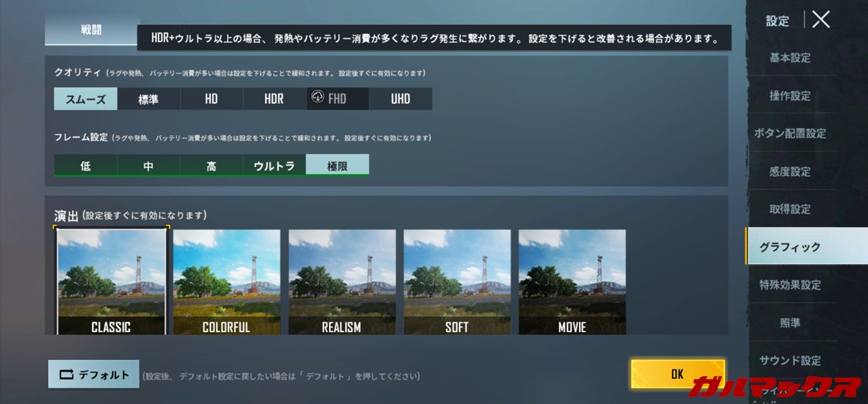Screen dimensions: 868x404
Task: Open 感度設定 settings section
Action: [x=789, y=171]
